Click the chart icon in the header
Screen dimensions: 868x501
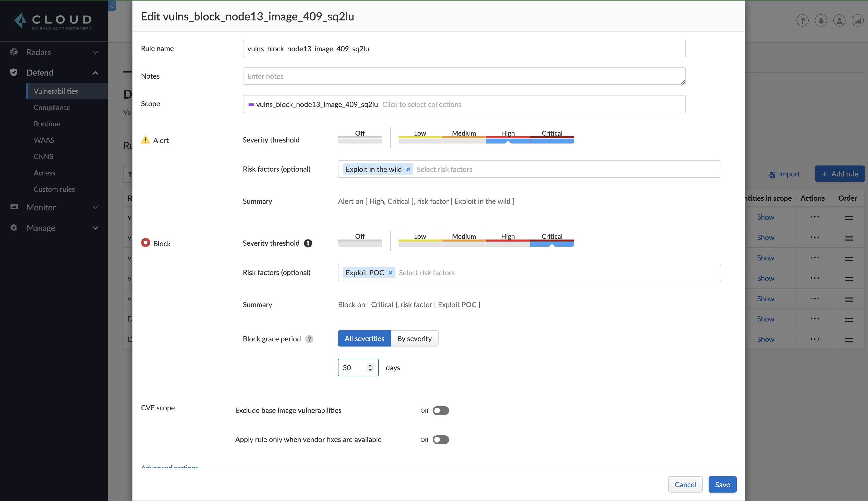pyautogui.click(x=858, y=21)
